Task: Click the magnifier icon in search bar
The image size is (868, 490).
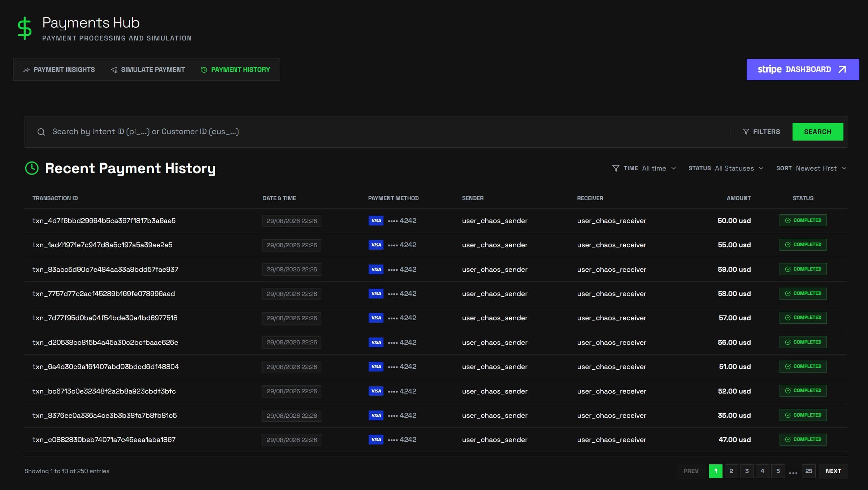Action: [41, 132]
